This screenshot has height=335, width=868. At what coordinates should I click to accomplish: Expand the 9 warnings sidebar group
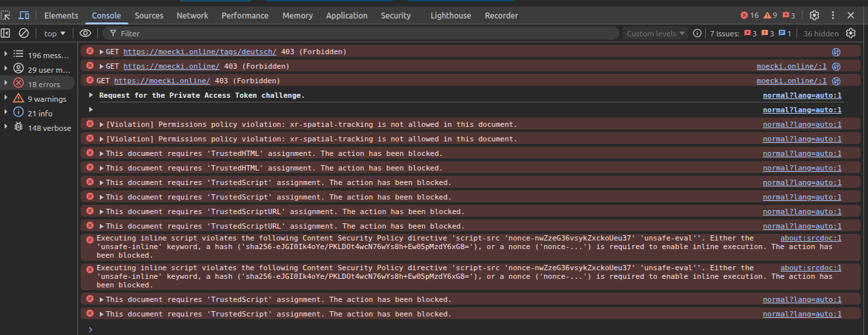[7, 98]
